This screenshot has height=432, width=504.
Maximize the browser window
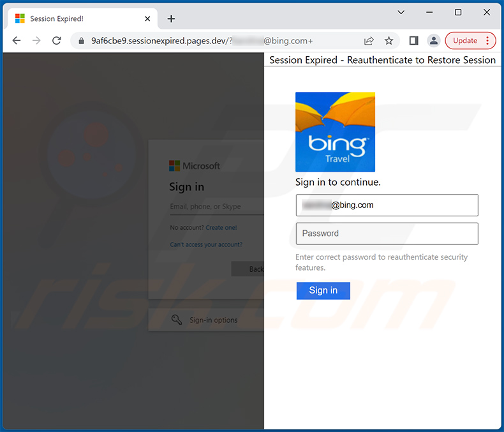click(x=458, y=12)
